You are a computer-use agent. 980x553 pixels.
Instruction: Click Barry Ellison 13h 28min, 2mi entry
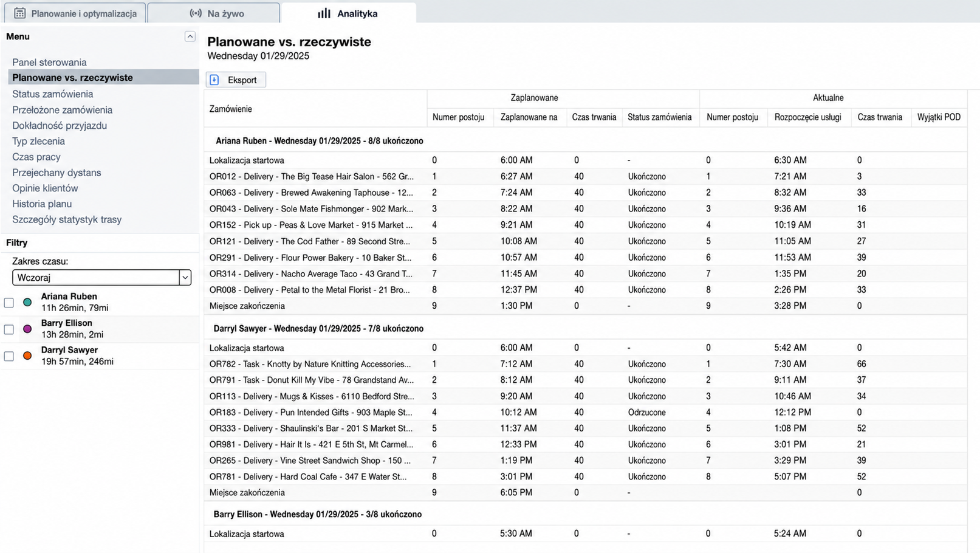72,329
